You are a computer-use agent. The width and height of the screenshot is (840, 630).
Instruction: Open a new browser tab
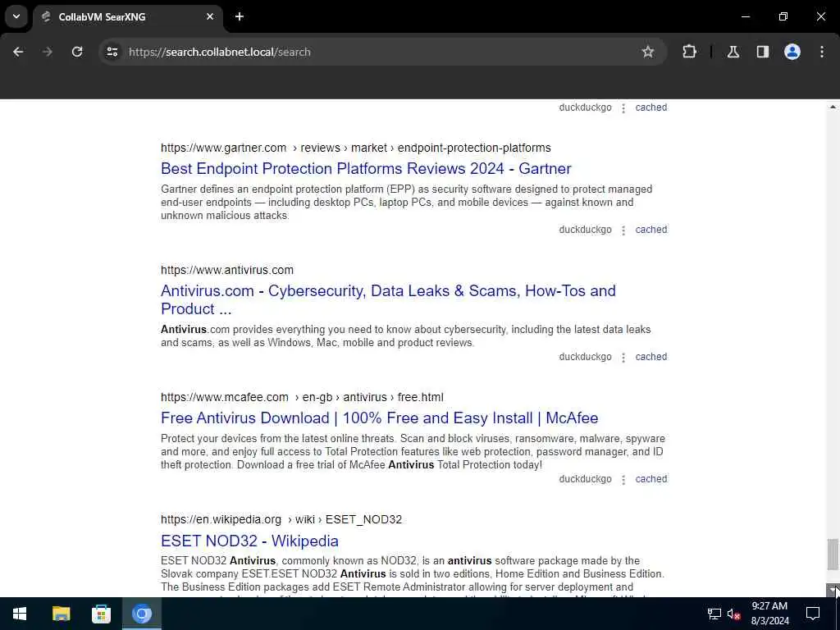(x=240, y=16)
